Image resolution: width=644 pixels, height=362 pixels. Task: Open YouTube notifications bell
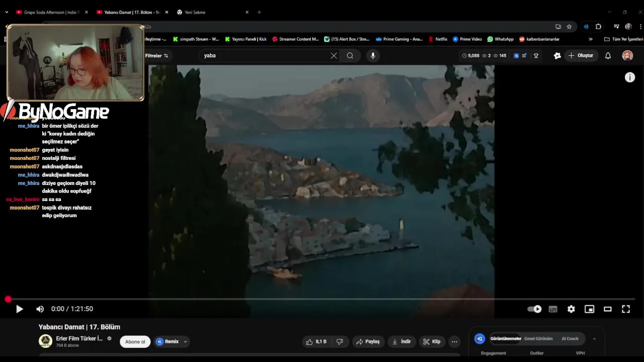pos(608,56)
